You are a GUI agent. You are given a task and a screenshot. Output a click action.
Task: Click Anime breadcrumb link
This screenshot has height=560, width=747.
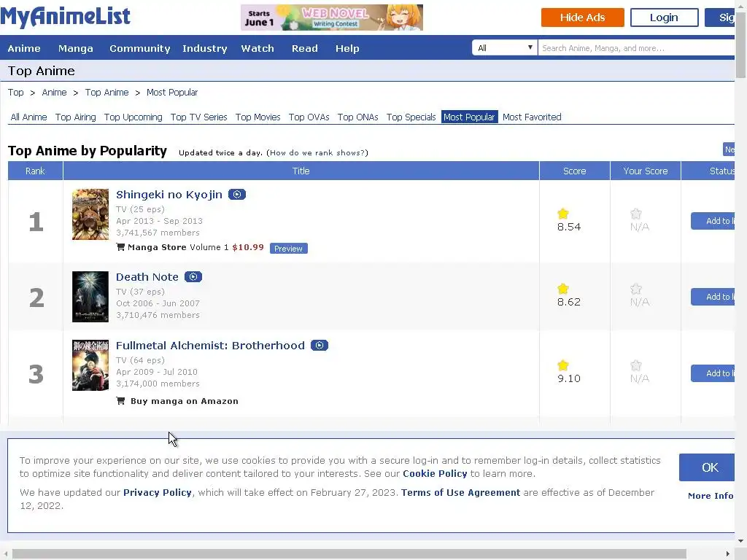(54, 93)
